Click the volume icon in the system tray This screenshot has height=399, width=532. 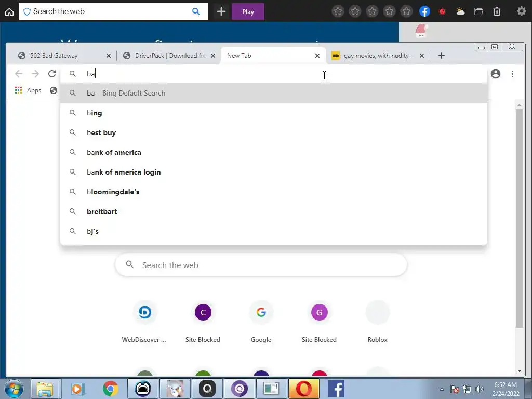[x=479, y=389]
